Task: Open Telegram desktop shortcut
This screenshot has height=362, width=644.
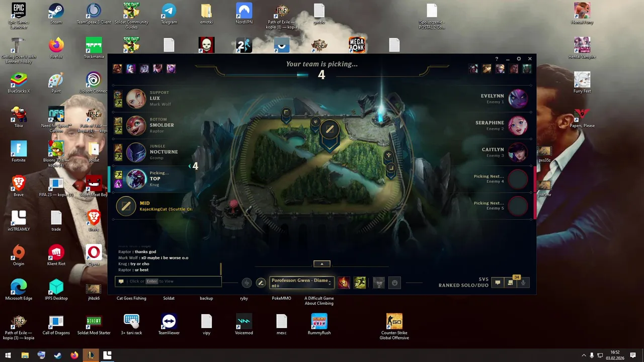Action: tap(169, 14)
